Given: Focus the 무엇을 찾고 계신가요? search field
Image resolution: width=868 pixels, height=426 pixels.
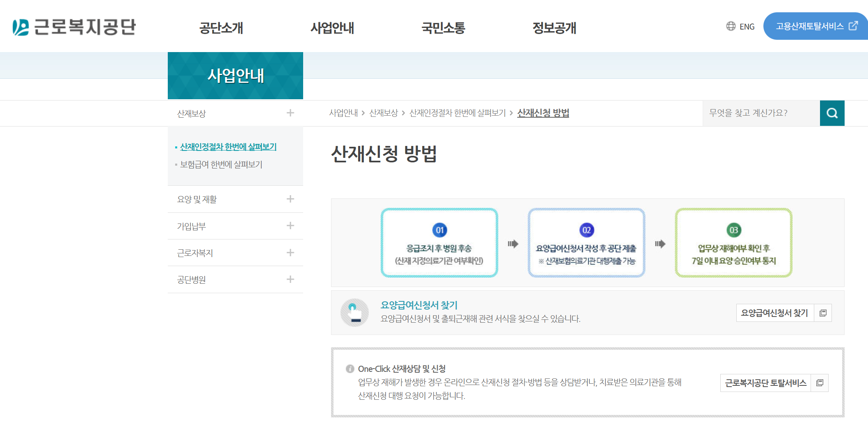Looking at the screenshot, I should pyautogui.click(x=761, y=113).
